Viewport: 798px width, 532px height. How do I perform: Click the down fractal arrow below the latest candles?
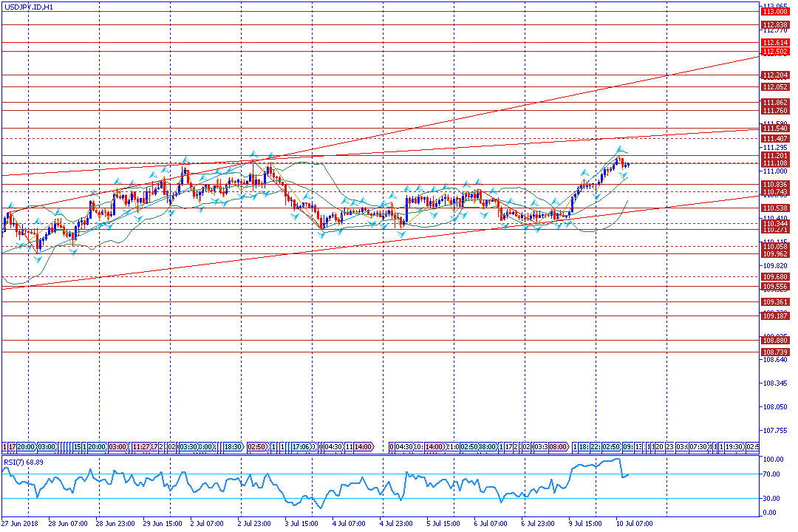(x=623, y=175)
